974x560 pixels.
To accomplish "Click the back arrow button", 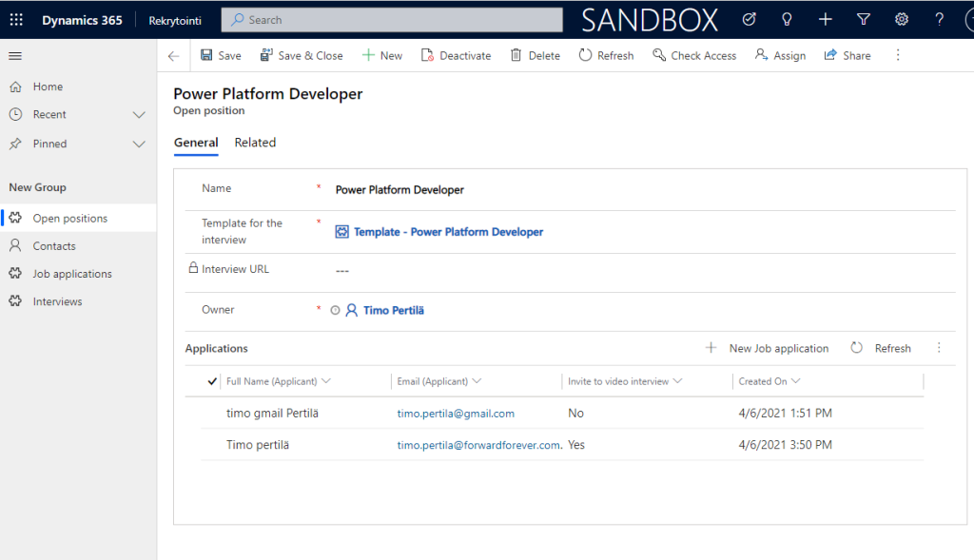I will tap(173, 56).
